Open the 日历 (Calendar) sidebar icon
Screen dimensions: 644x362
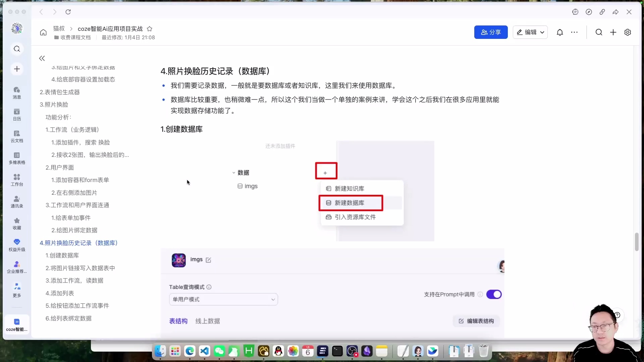(x=17, y=114)
